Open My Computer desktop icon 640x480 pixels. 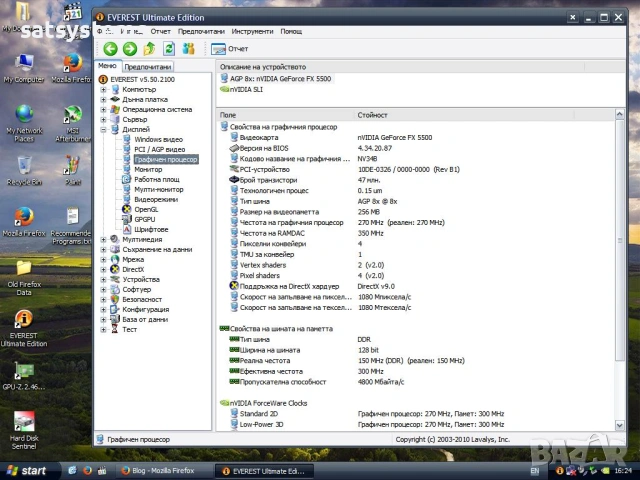[24, 69]
